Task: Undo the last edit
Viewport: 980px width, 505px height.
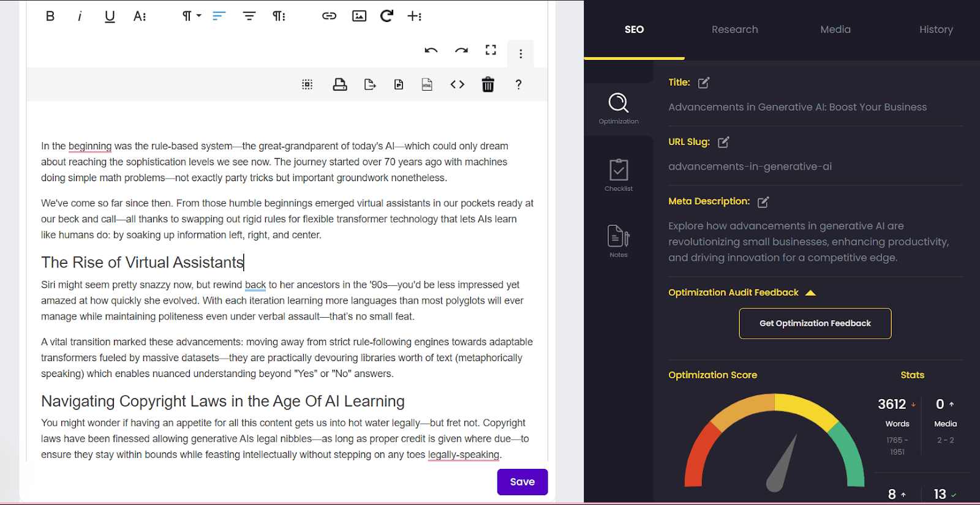Action: click(431, 50)
